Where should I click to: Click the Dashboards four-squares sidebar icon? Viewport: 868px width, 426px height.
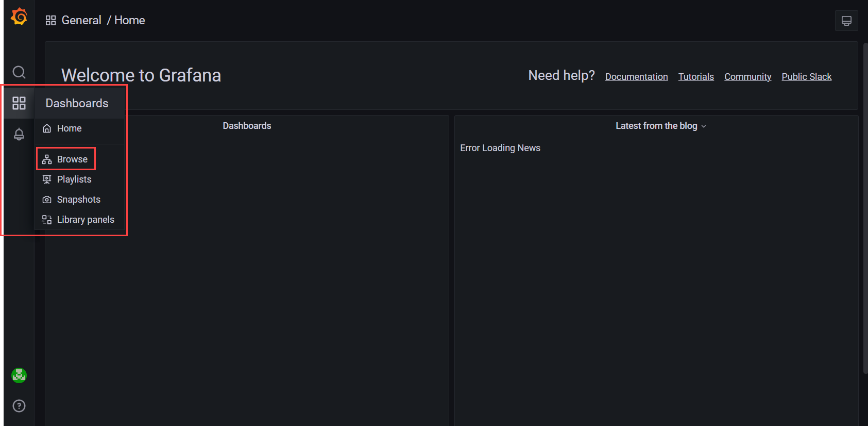[x=19, y=103]
